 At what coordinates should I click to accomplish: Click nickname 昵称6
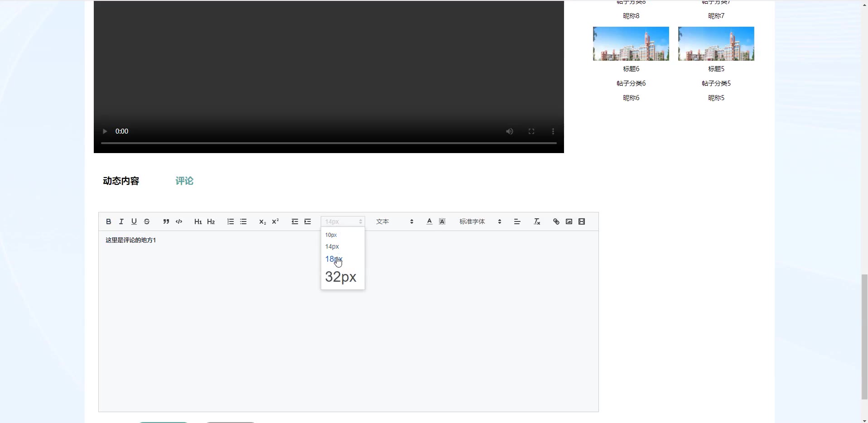[x=631, y=98]
